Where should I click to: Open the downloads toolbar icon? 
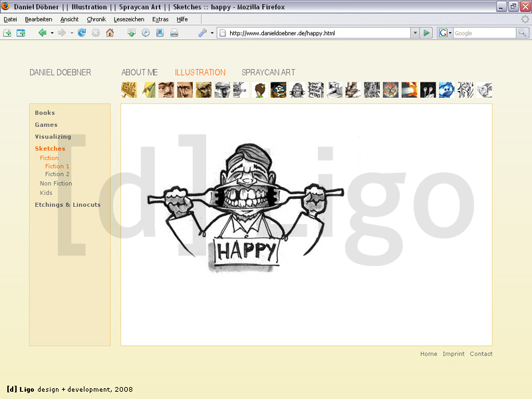click(131, 33)
